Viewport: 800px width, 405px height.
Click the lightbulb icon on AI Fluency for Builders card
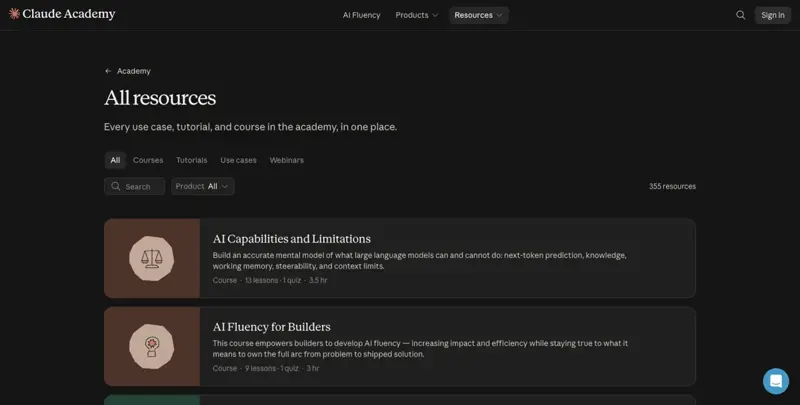pos(152,347)
